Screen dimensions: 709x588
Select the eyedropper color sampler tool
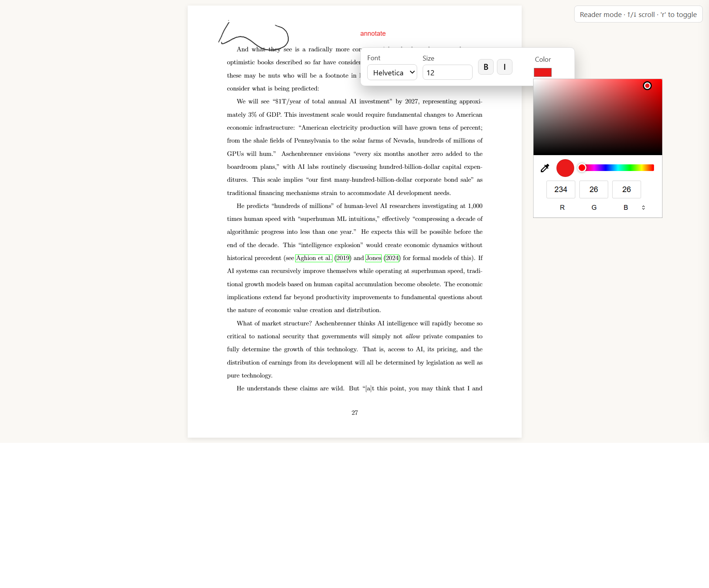(545, 168)
